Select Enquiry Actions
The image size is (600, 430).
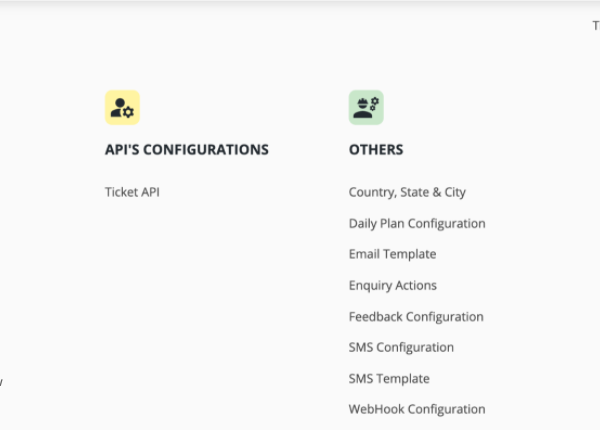click(x=393, y=285)
